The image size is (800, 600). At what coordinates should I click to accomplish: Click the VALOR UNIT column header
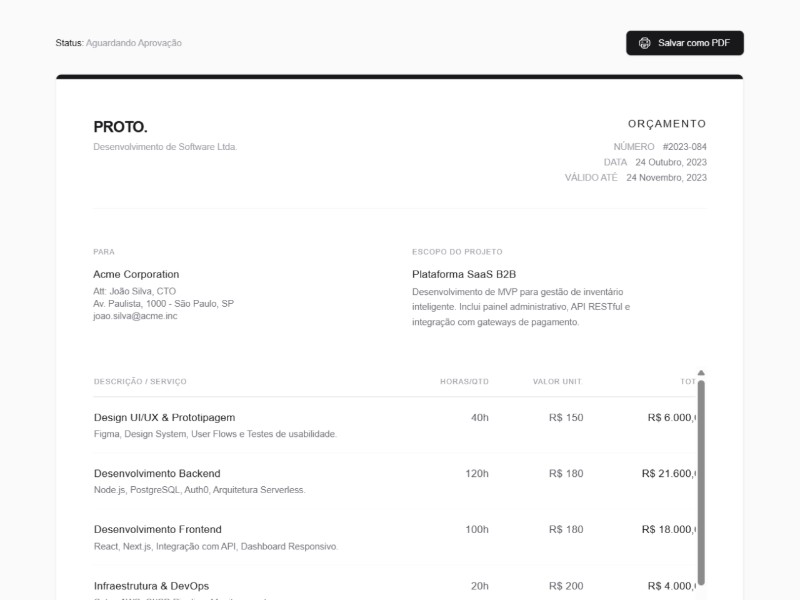click(x=557, y=382)
